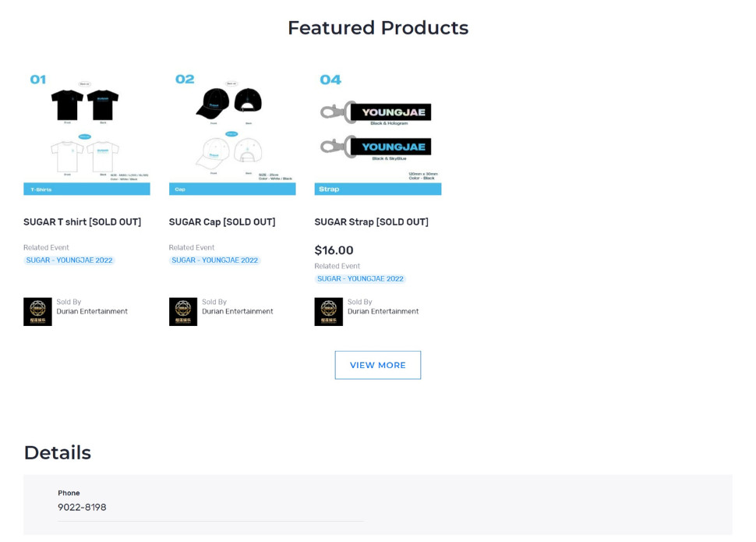Screen dimensions: 756x542
Task: Open the SUGAR Strap product image
Action: click(378, 132)
